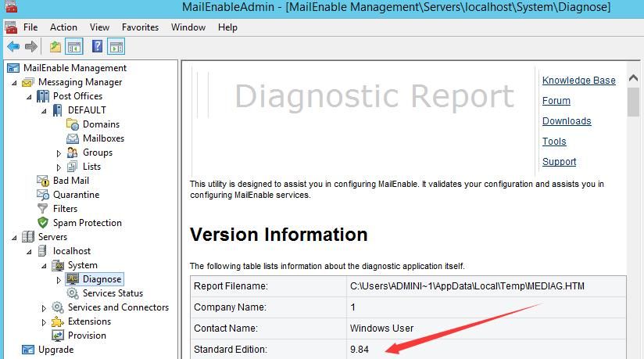Open the Action menu
Screen dimensions: 644x359
63,27
